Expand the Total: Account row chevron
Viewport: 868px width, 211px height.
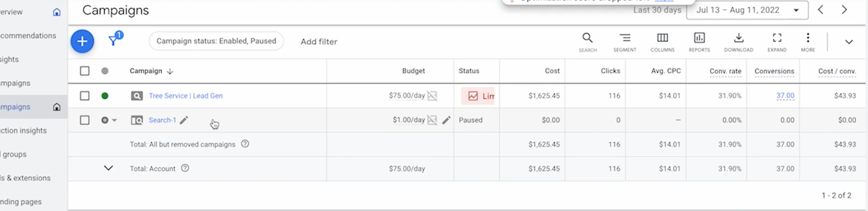coord(108,168)
